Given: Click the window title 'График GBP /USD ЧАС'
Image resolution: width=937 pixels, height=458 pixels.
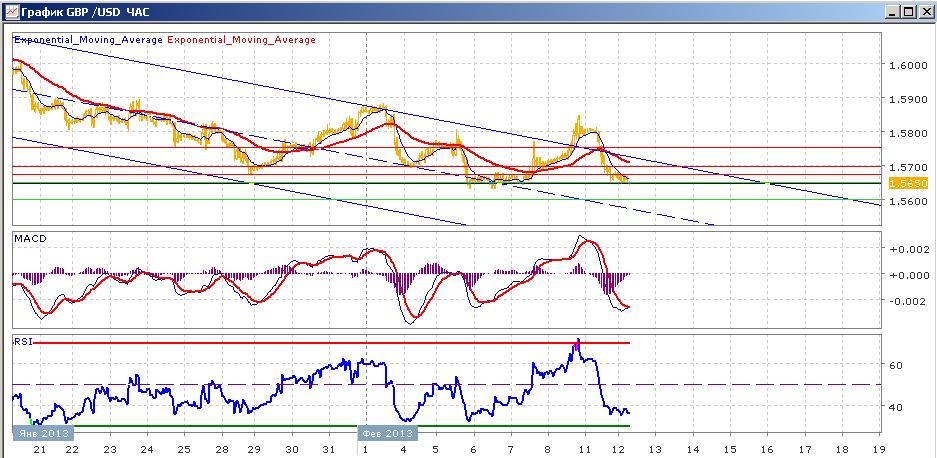Looking at the screenshot, I should 85,11.
